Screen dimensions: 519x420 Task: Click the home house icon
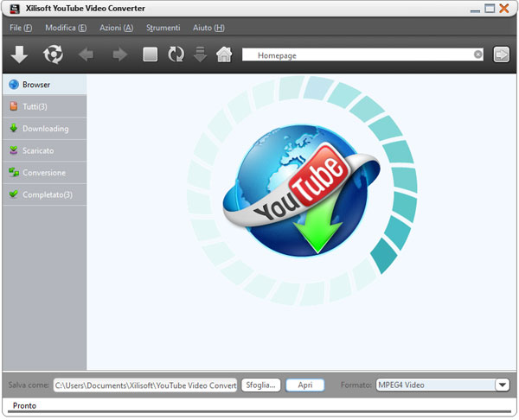tap(224, 54)
